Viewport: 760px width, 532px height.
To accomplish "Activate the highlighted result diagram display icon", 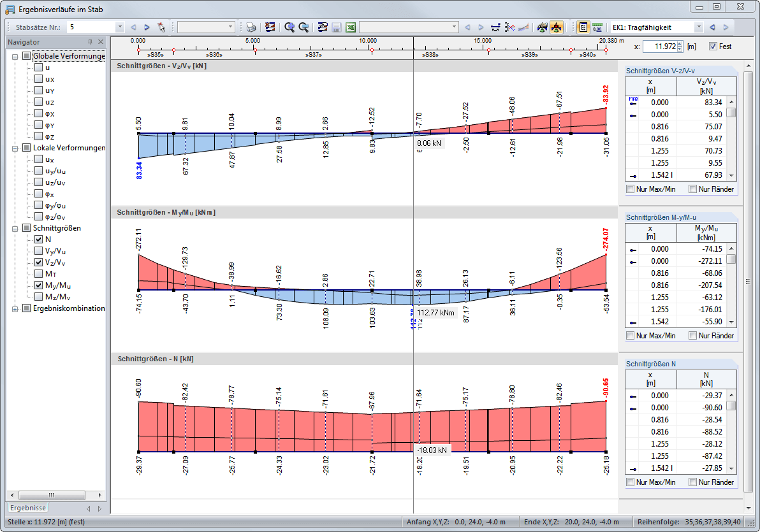I will click(556, 27).
